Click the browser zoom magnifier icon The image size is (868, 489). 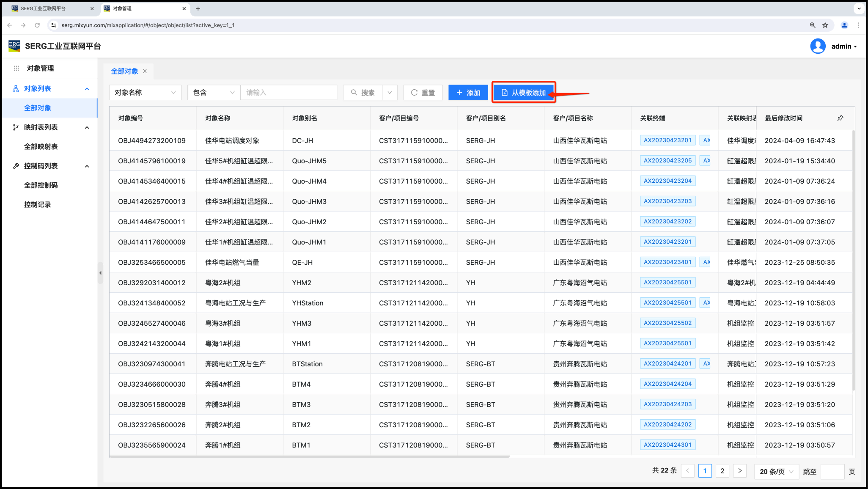point(812,25)
